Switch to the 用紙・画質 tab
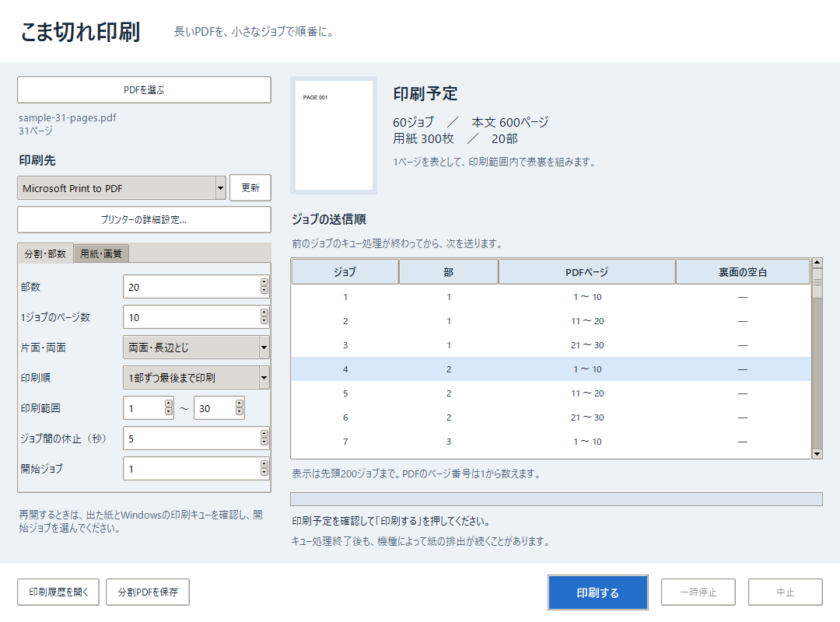Screen dimensions: 840x622 101,253
